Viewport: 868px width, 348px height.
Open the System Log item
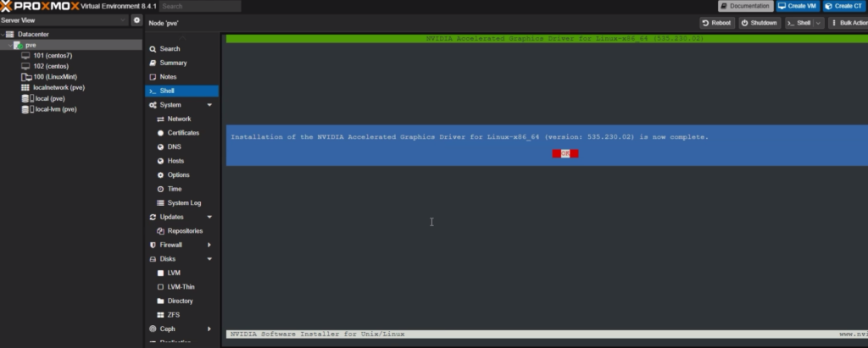(184, 203)
